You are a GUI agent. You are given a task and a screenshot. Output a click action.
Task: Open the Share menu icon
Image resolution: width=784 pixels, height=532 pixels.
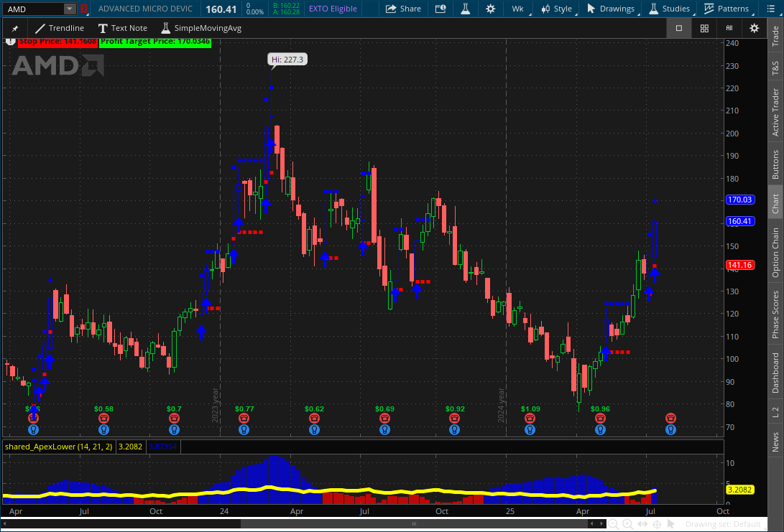coord(391,9)
